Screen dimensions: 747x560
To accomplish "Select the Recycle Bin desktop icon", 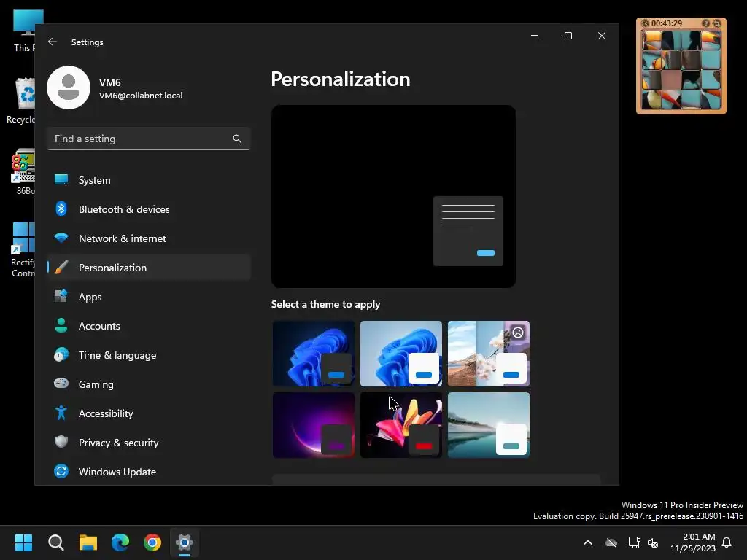I will coord(21,101).
